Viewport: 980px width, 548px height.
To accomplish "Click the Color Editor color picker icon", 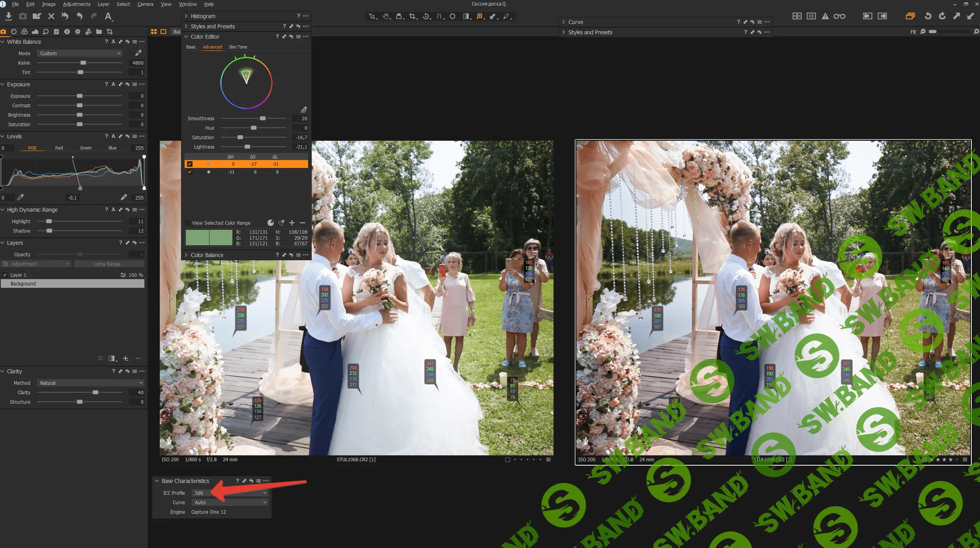I will (303, 110).
